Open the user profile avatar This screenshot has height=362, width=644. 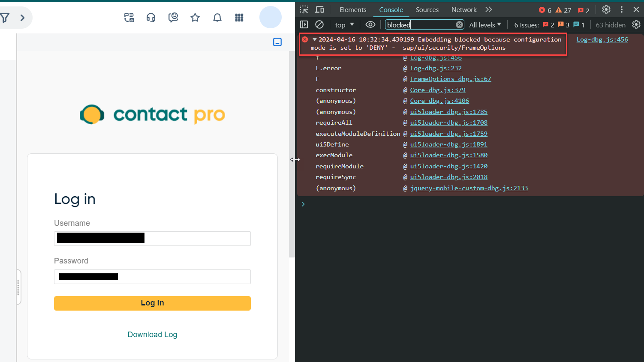pos(271,17)
